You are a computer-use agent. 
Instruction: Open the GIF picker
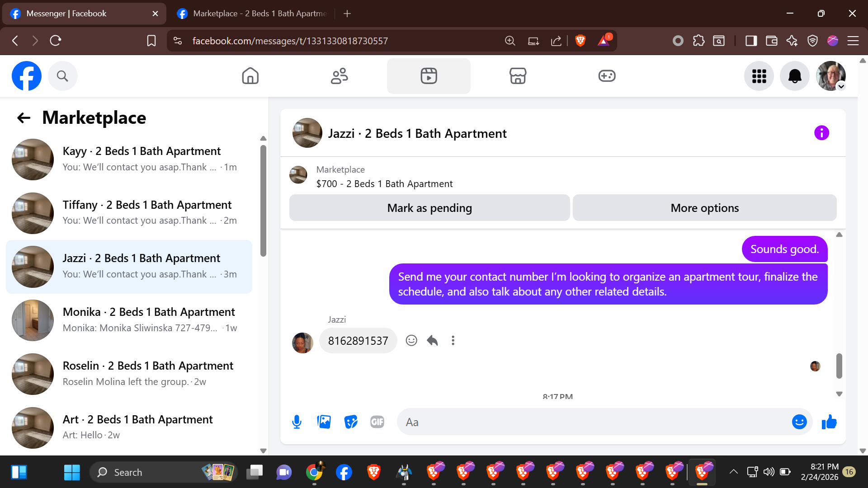[377, 422]
